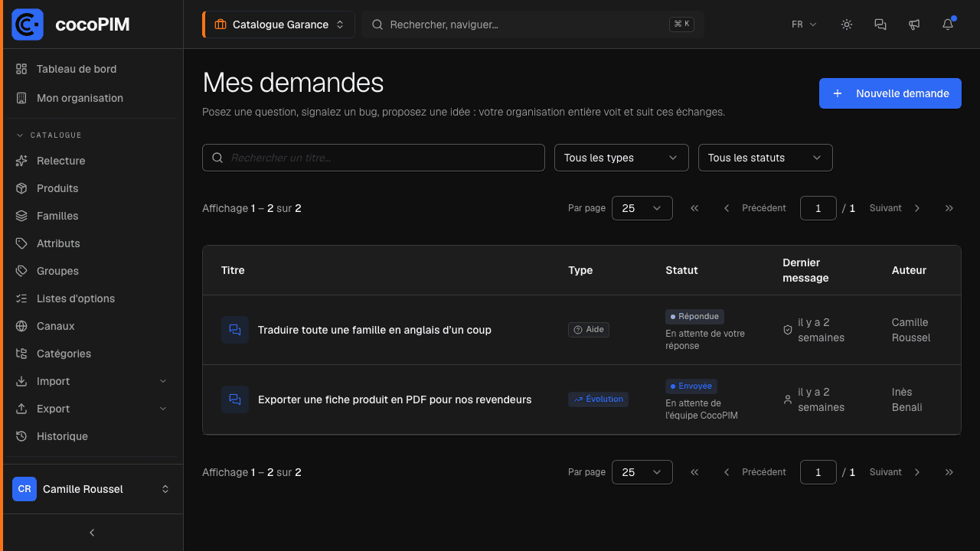
Task: Click the Nouvelle demande button
Action: (890, 93)
